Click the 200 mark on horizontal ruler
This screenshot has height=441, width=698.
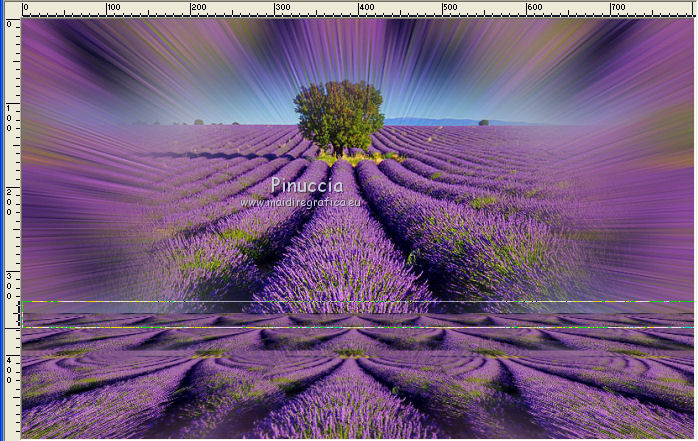[x=199, y=7]
